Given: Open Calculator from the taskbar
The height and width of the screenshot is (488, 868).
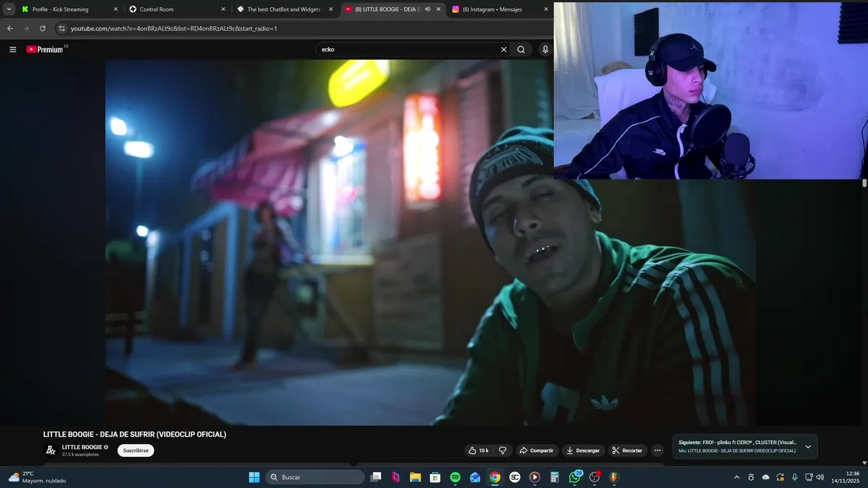Looking at the screenshot, I should (x=555, y=477).
